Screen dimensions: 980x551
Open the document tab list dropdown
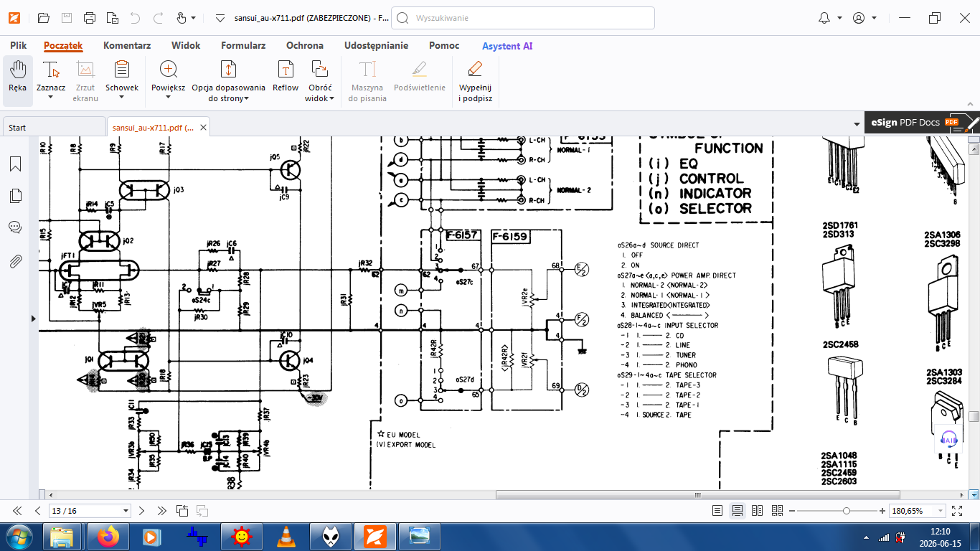[857, 125]
